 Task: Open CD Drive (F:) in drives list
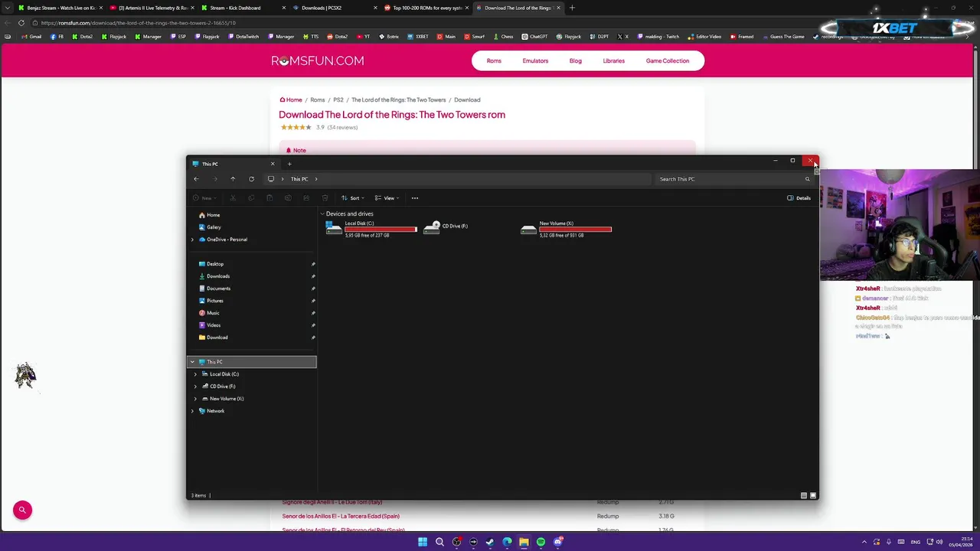coord(446,228)
